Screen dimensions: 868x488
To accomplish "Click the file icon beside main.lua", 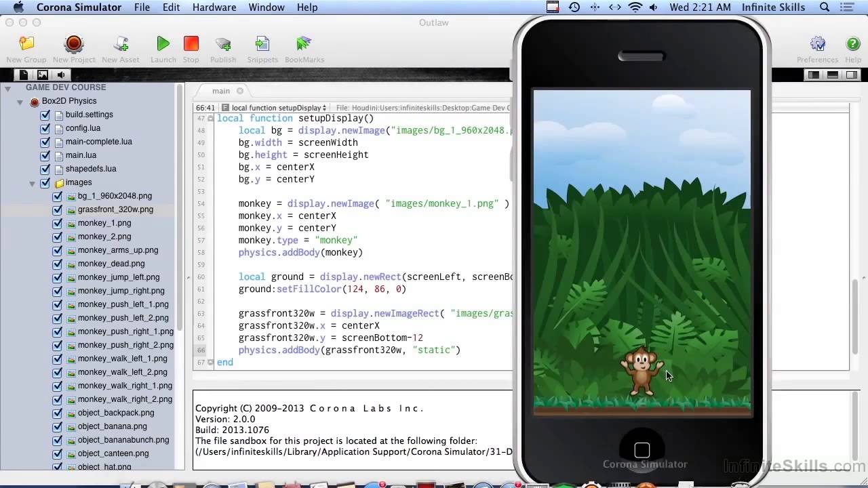I will [x=58, y=156].
